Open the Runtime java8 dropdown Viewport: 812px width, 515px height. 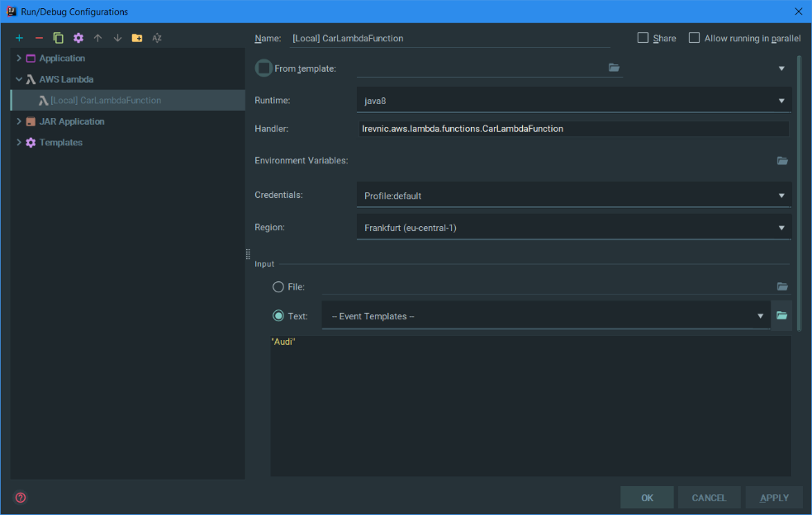[x=573, y=101]
